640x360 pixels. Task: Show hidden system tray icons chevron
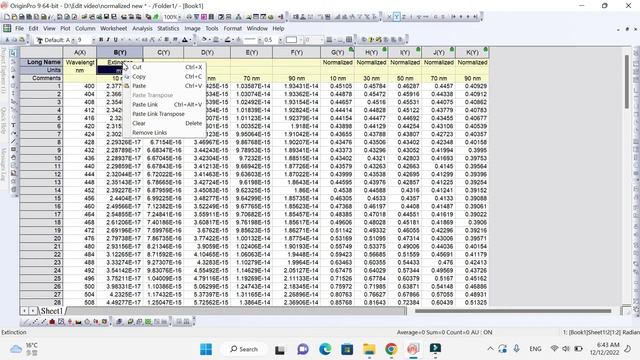tap(490, 349)
